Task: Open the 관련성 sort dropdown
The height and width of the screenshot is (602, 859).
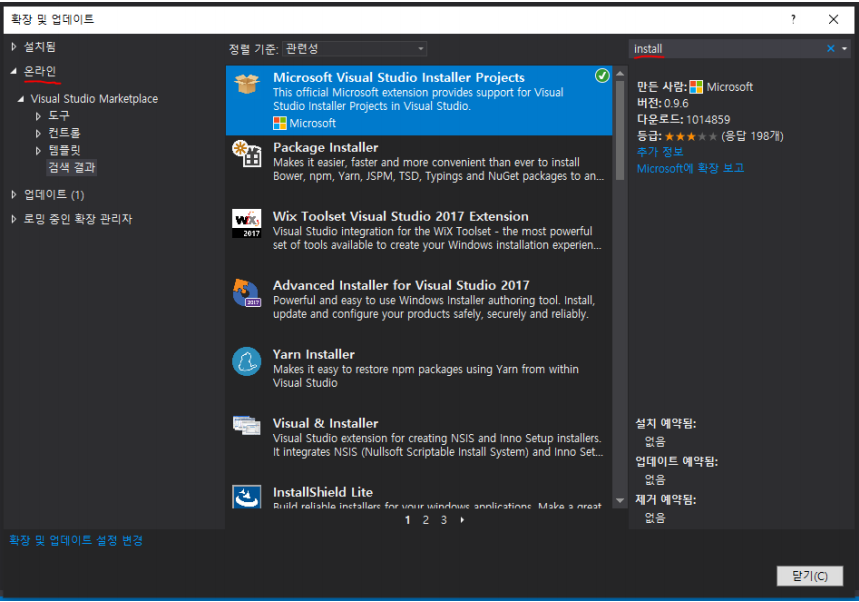Action: coord(353,48)
